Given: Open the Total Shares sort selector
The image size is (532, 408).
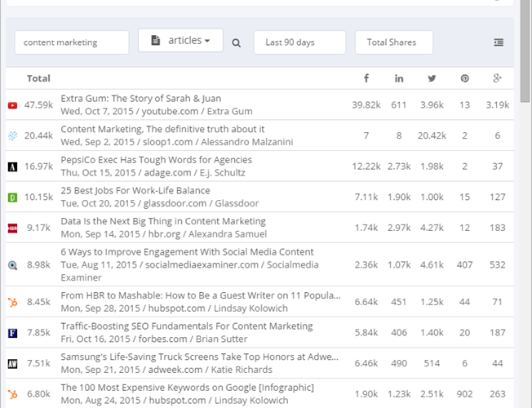Looking at the screenshot, I should click(394, 42).
